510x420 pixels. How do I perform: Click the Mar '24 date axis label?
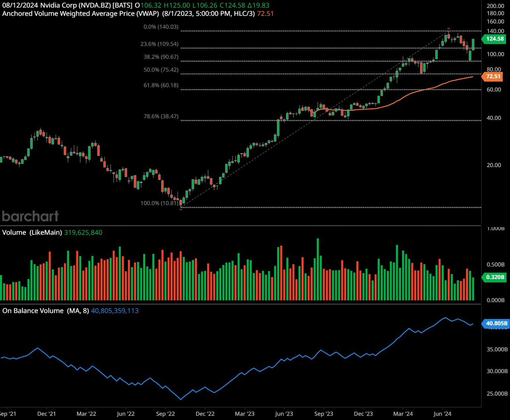pos(403,414)
